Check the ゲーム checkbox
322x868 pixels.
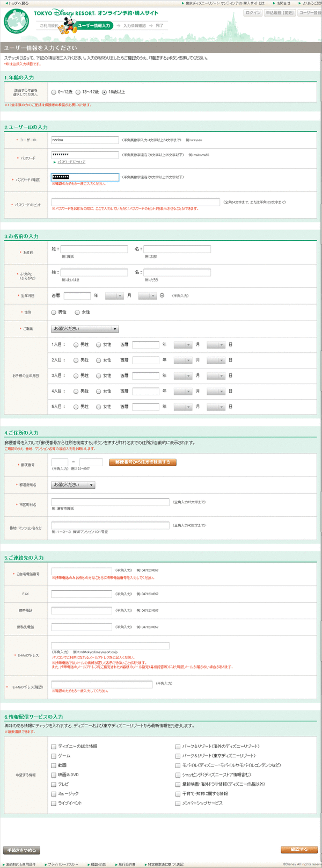pyautogui.click(x=54, y=756)
